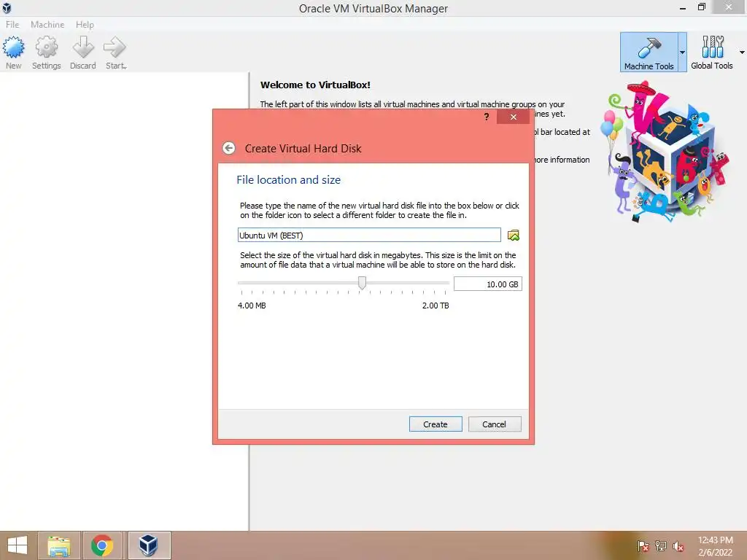747x560 pixels.
Task: Click the VirtualBox title bar logo icon
Action: click(x=7, y=7)
